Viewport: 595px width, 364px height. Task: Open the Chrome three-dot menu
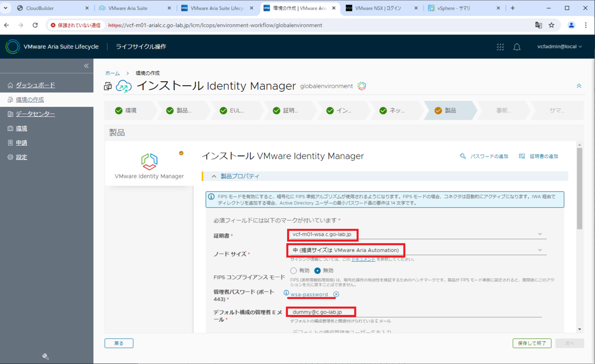586,25
